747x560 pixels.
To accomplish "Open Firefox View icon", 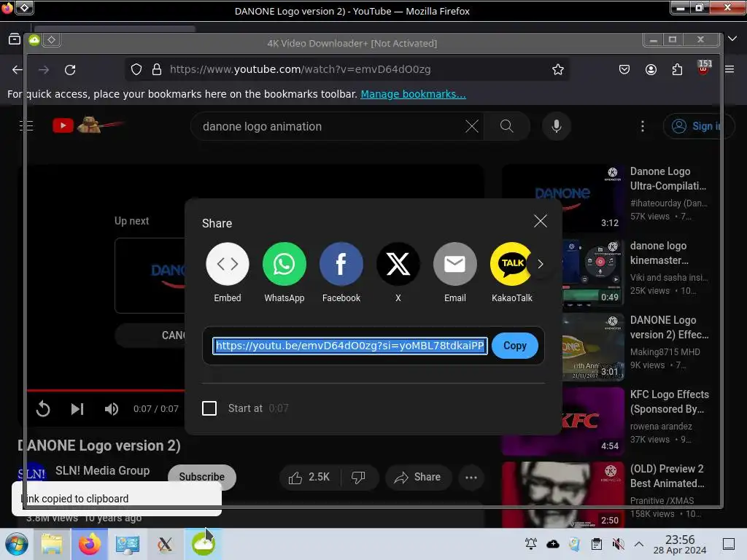I will (15, 39).
